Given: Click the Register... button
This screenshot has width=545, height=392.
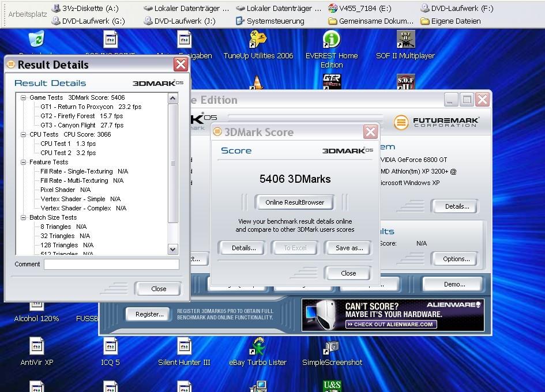Looking at the screenshot, I should (x=149, y=314).
